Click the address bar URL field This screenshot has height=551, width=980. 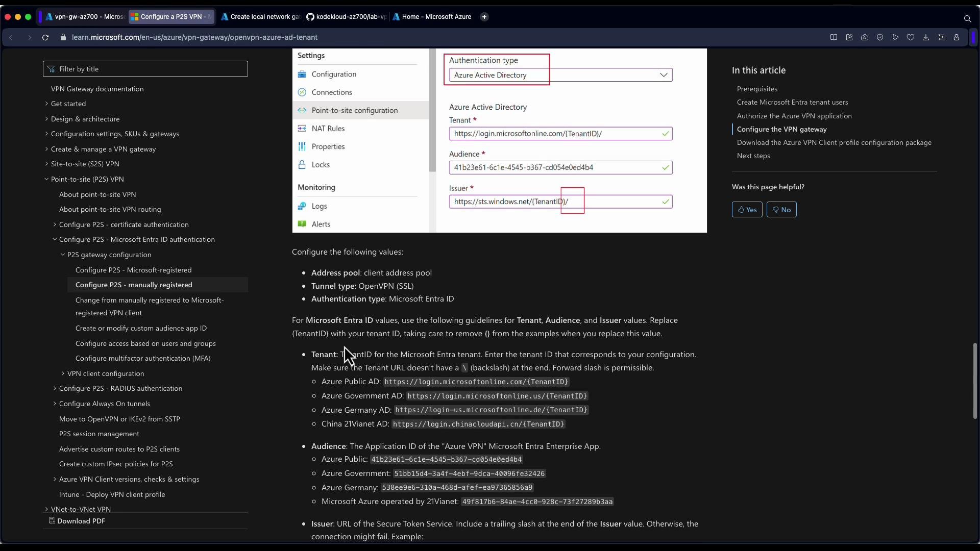[x=194, y=37]
